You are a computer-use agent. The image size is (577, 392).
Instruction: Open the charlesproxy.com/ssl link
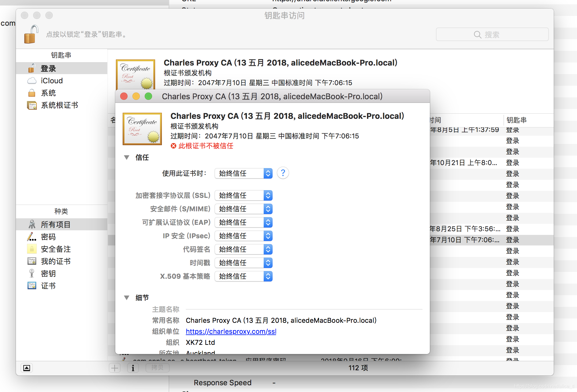pyautogui.click(x=231, y=331)
